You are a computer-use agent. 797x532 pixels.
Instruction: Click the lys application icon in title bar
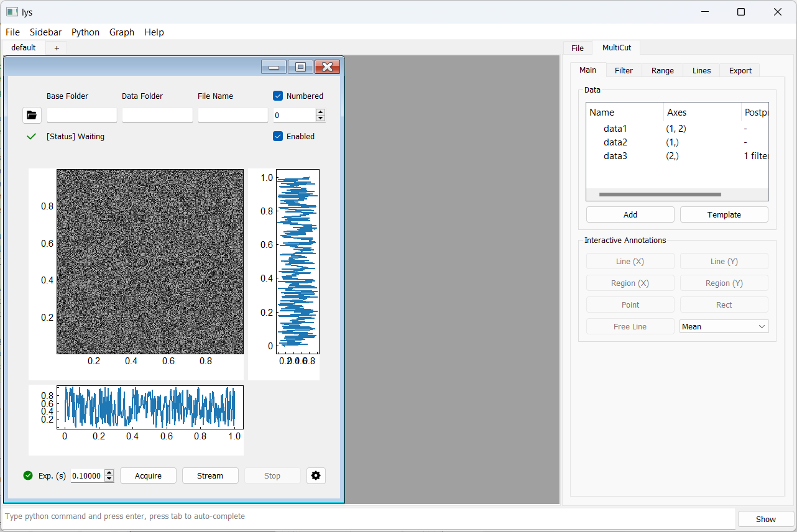tap(12, 12)
